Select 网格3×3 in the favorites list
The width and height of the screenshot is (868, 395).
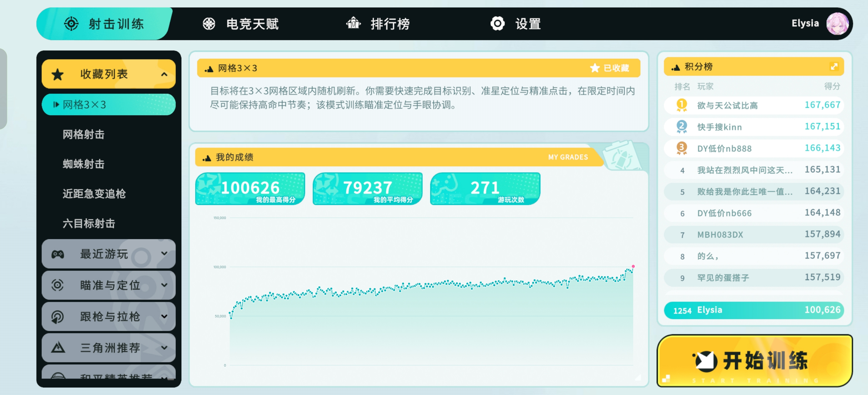click(109, 105)
